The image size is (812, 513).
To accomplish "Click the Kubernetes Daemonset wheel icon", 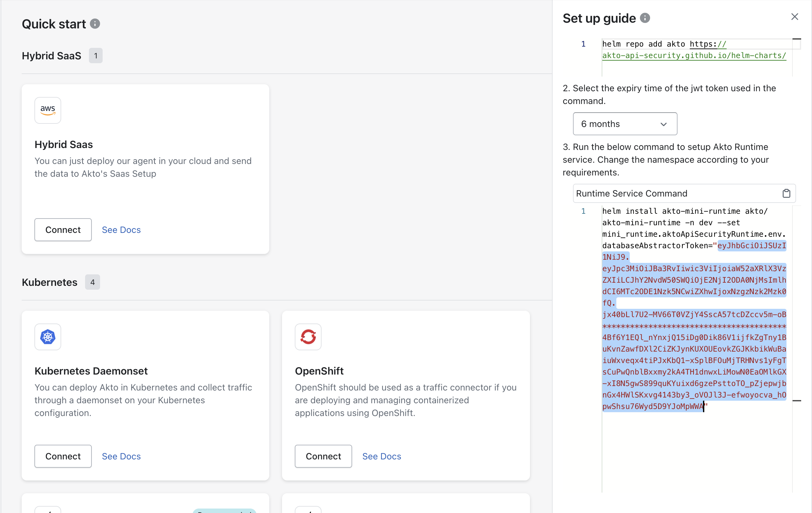I will (47, 337).
